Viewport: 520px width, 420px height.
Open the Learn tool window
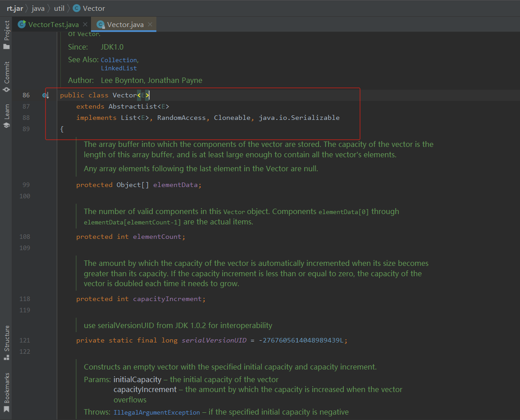point(6,116)
